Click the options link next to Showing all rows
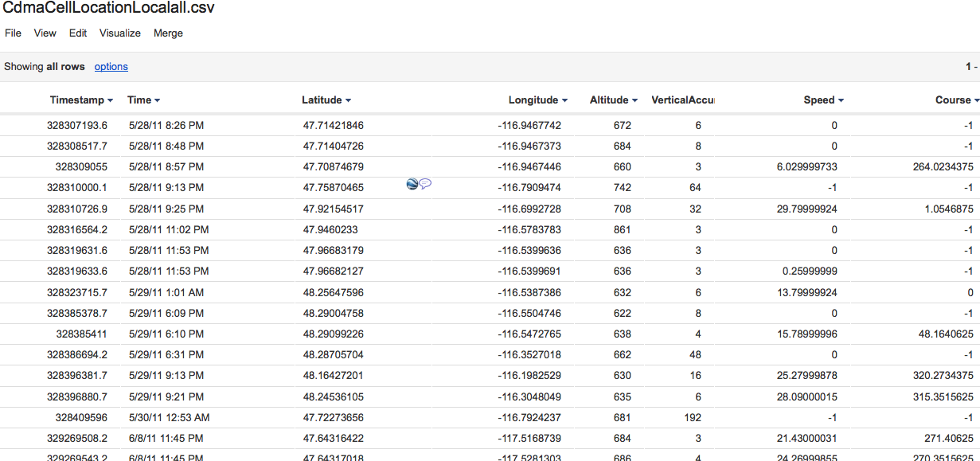This screenshot has height=461, width=980. click(x=111, y=67)
